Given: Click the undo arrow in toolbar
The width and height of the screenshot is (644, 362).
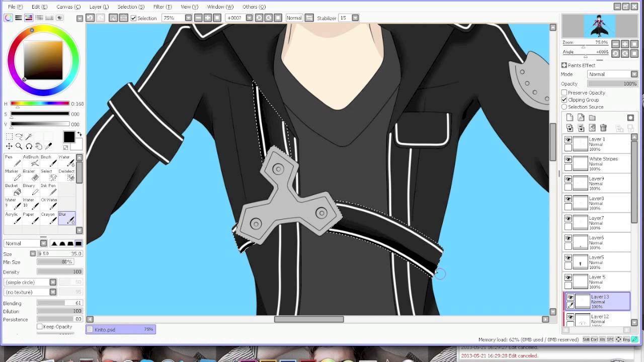Looking at the screenshot, I should (x=90, y=18).
